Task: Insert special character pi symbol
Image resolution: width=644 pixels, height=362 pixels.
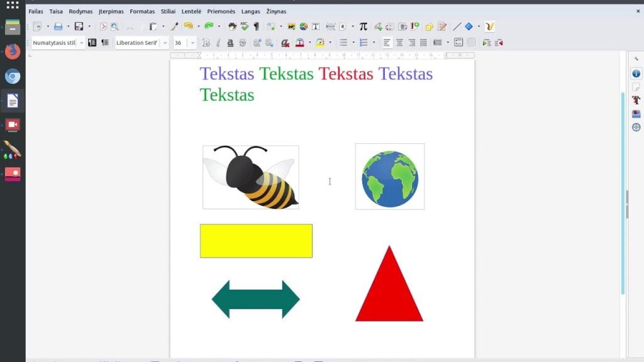Action: click(x=363, y=26)
